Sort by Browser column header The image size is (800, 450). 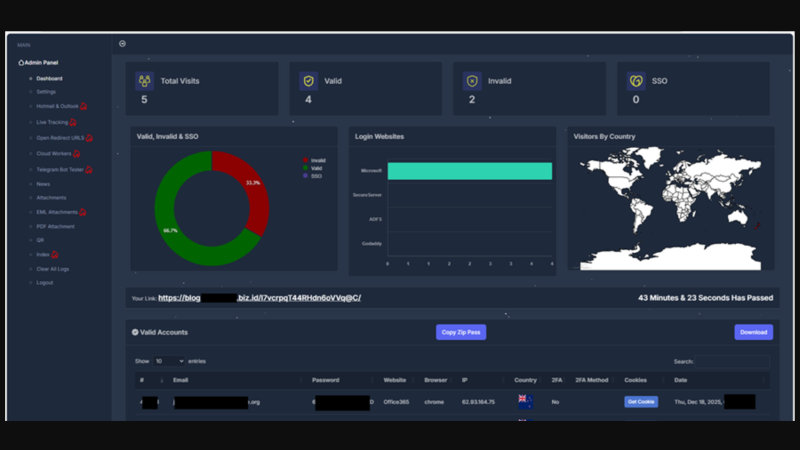point(436,380)
